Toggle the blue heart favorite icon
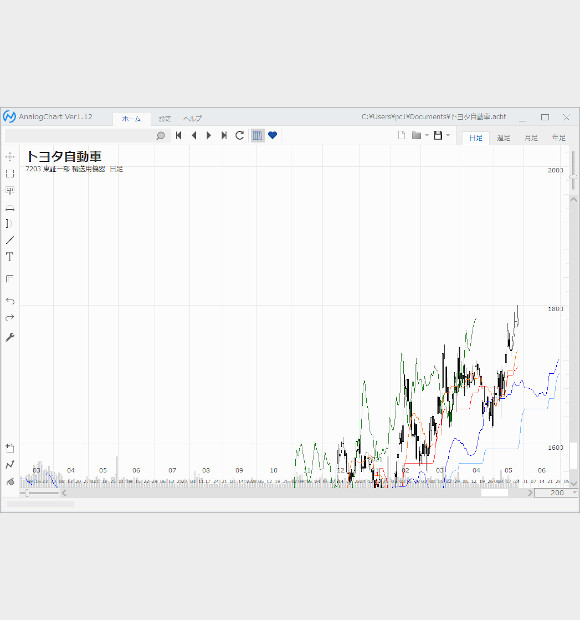 (x=272, y=135)
